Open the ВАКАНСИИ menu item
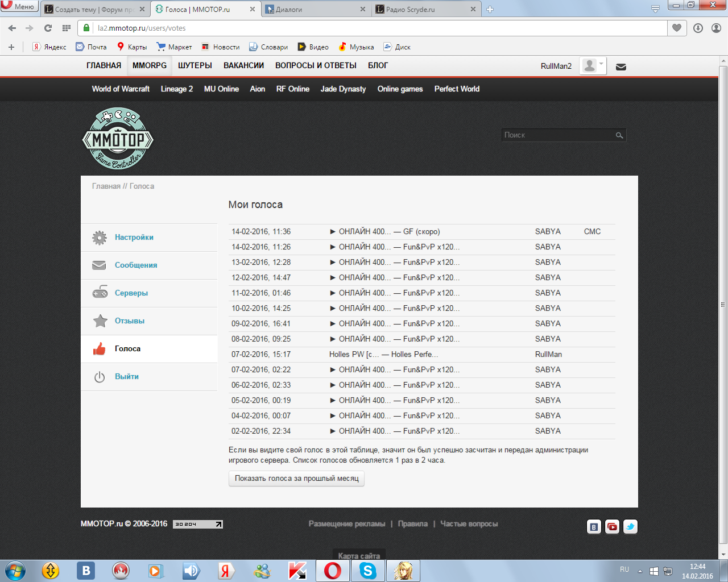The height and width of the screenshot is (582, 728). point(243,65)
